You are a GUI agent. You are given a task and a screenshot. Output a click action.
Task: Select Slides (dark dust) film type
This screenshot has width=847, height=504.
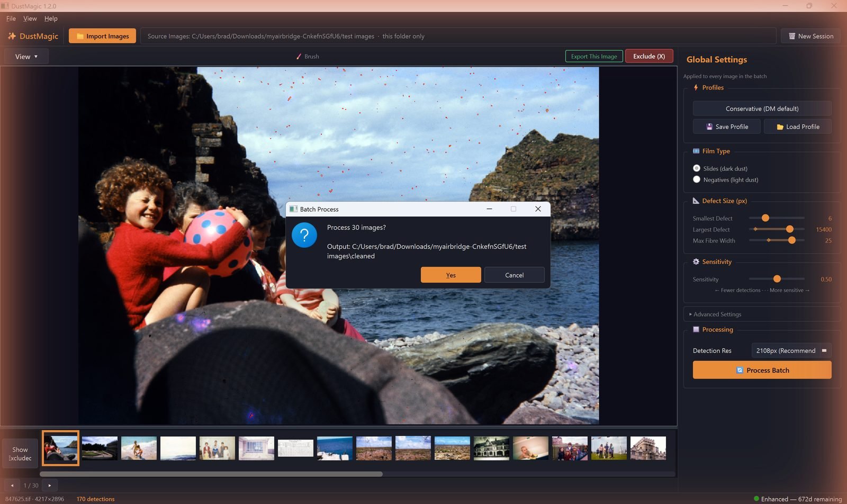point(697,168)
